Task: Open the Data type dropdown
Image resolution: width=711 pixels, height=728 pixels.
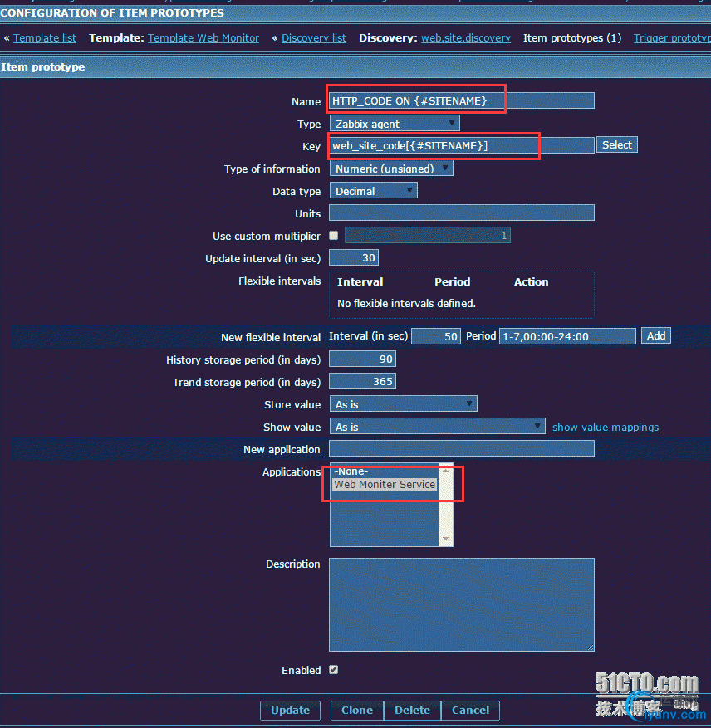Action: click(x=373, y=191)
